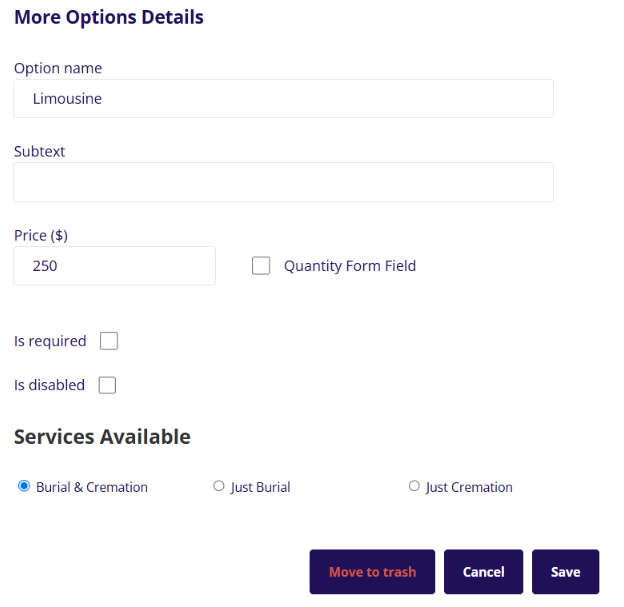Click the Option name field containing Limousine
Viewport: 624px width, 607px height.
pyautogui.click(x=283, y=99)
